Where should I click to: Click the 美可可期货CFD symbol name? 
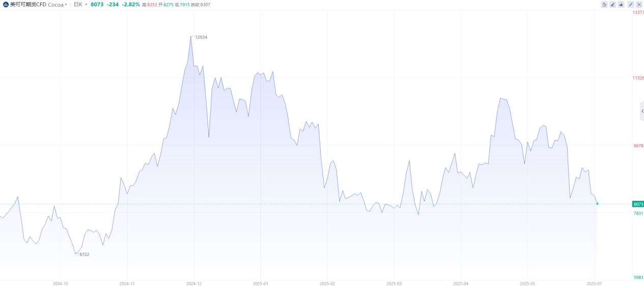pos(28,4)
